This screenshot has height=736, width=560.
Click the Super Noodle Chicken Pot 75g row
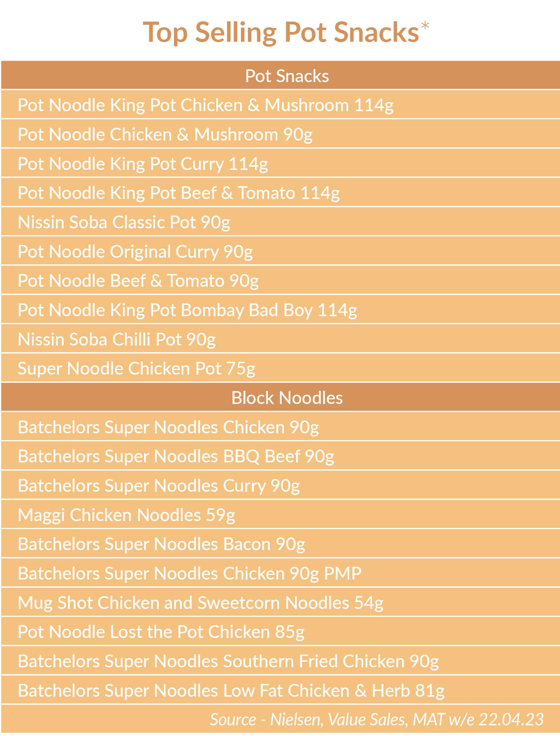(x=136, y=369)
